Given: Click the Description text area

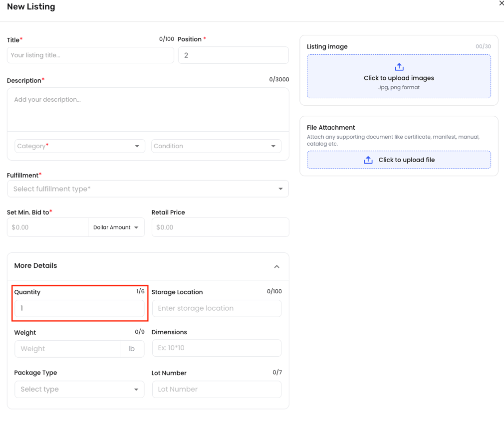Looking at the screenshot, I should coord(148,109).
